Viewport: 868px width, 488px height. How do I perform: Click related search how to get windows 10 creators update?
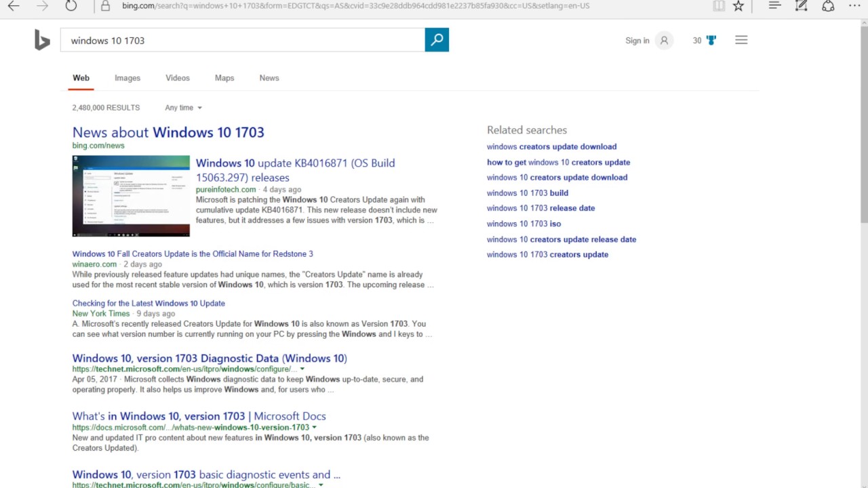click(x=558, y=163)
